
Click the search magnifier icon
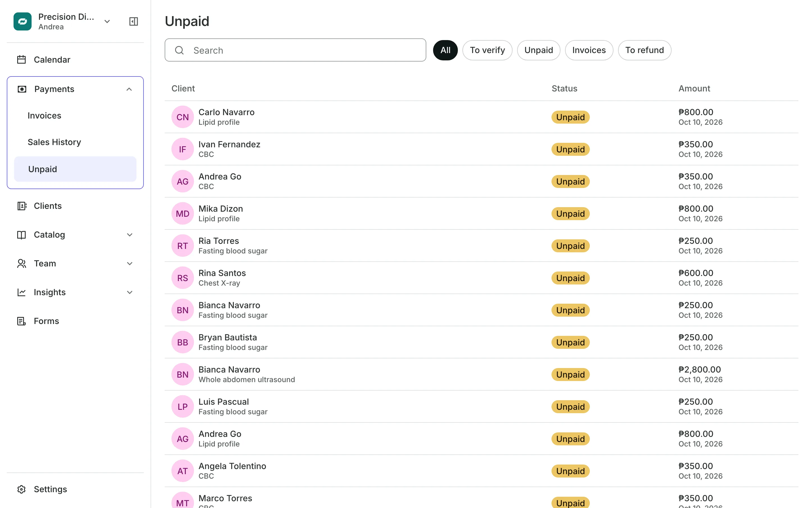[180, 51]
